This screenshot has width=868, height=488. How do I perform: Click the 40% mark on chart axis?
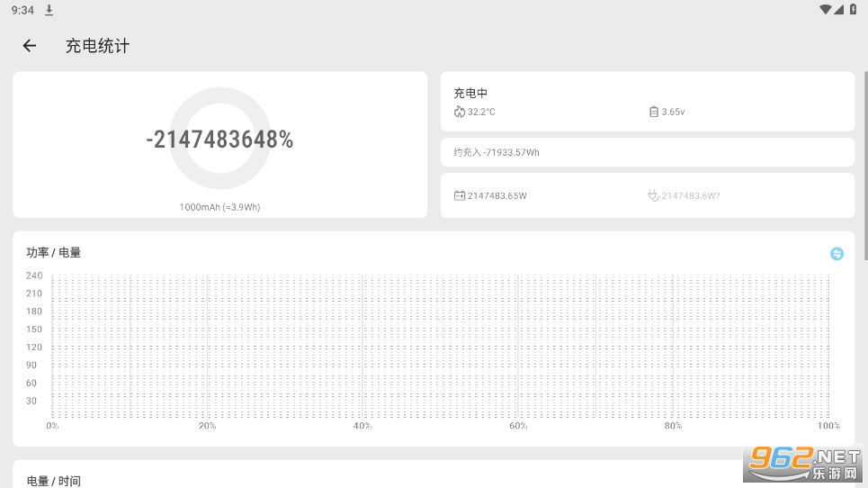[362, 426]
